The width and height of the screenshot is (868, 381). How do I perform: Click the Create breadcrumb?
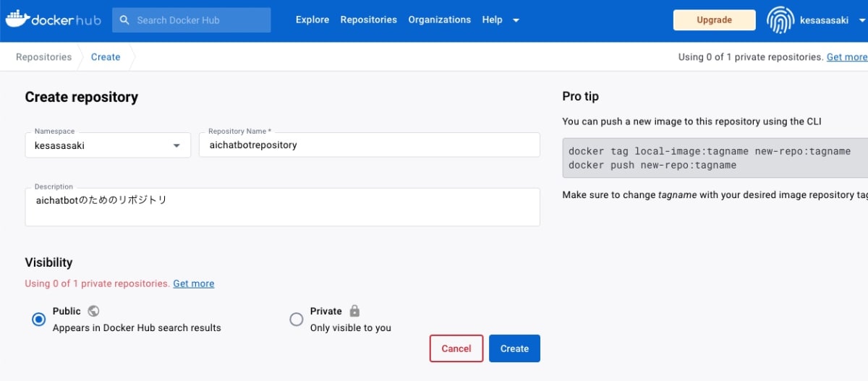[x=106, y=57]
